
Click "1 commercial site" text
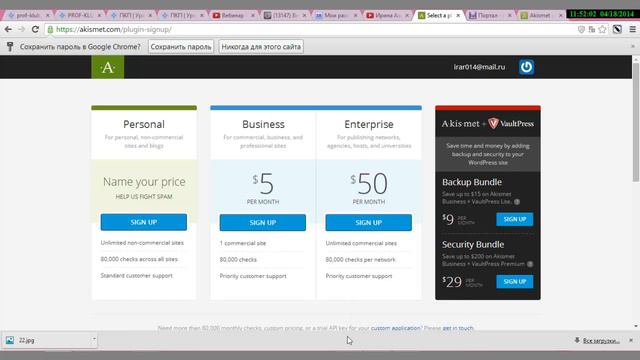pyautogui.click(x=242, y=243)
